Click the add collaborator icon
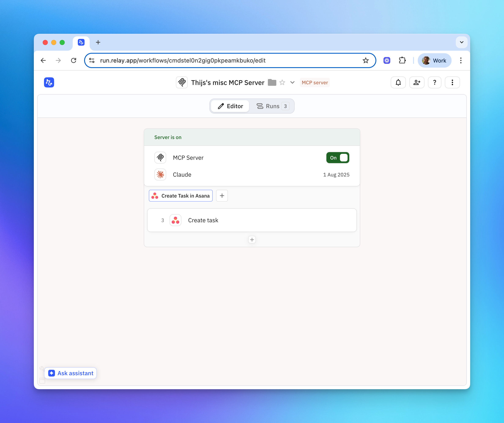This screenshot has height=423, width=504. pyautogui.click(x=417, y=82)
